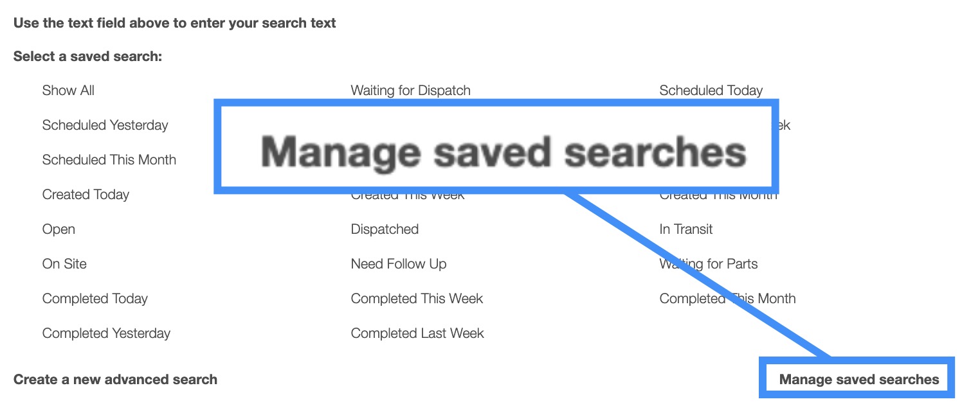Open the On Site saved search
This screenshot has width=980, height=406.
point(64,264)
